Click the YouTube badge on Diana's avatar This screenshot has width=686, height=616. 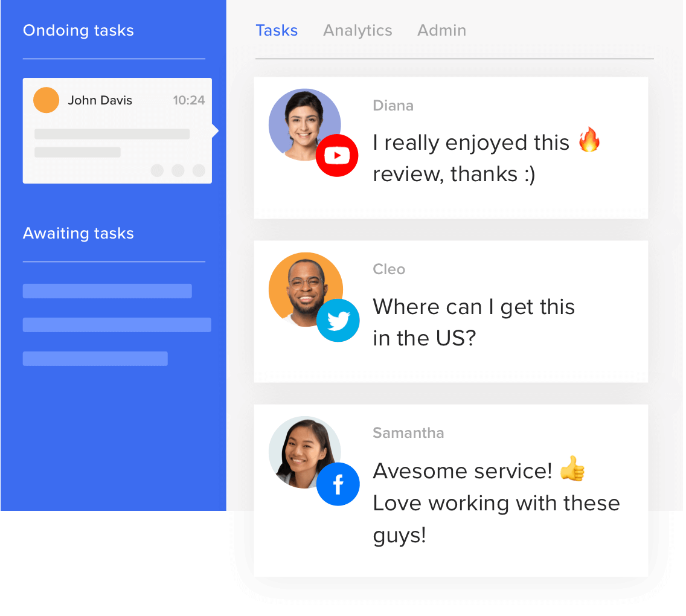(x=337, y=156)
